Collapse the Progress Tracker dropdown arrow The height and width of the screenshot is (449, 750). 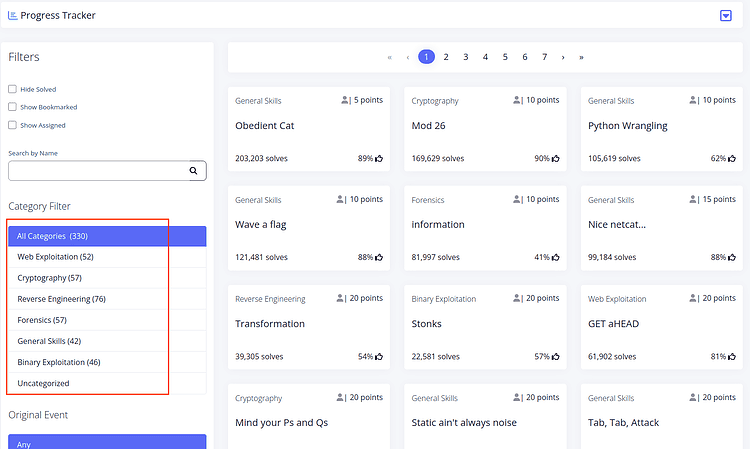coord(726,15)
